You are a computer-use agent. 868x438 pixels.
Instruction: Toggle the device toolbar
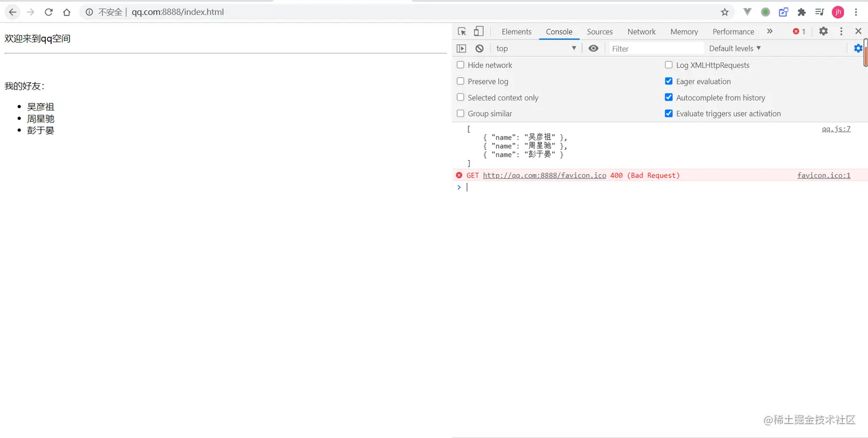click(479, 32)
